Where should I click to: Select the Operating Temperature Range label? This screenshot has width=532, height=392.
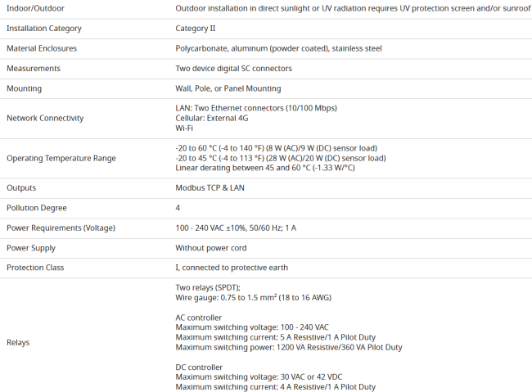tap(61, 158)
